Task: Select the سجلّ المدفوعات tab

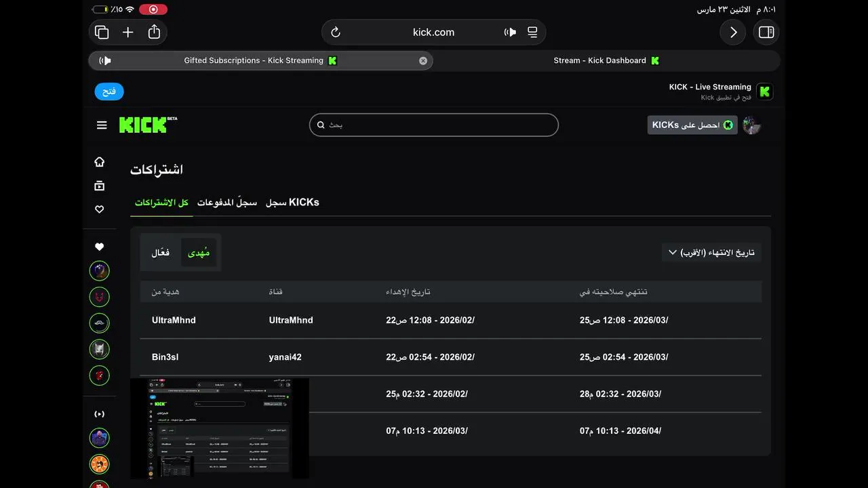Action: click(x=227, y=203)
